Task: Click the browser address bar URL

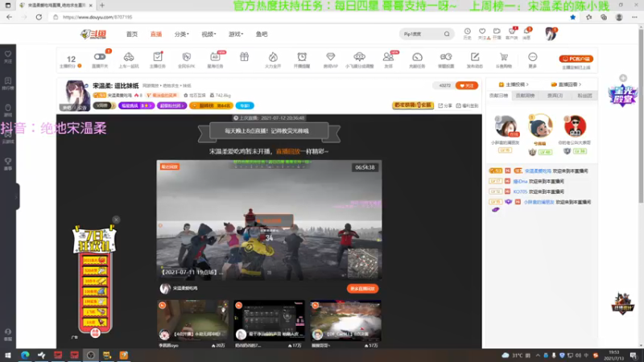Action: pos(97,17)
